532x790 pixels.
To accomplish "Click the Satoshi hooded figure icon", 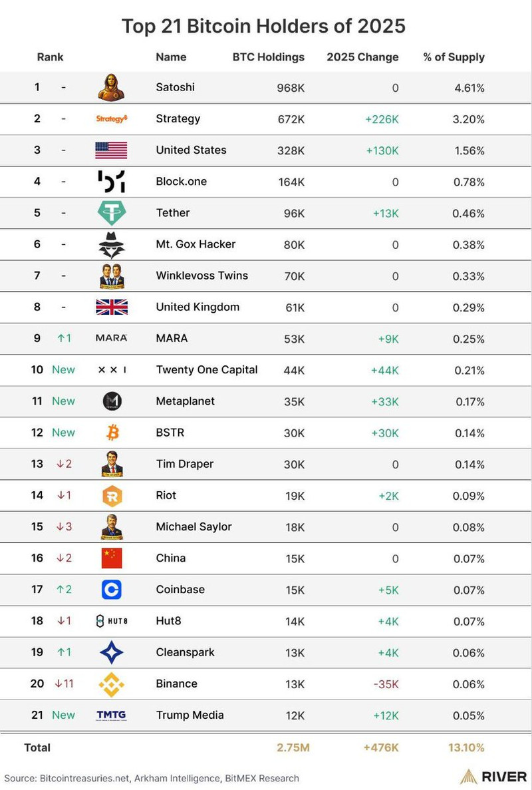I will (x=111, y=87).
